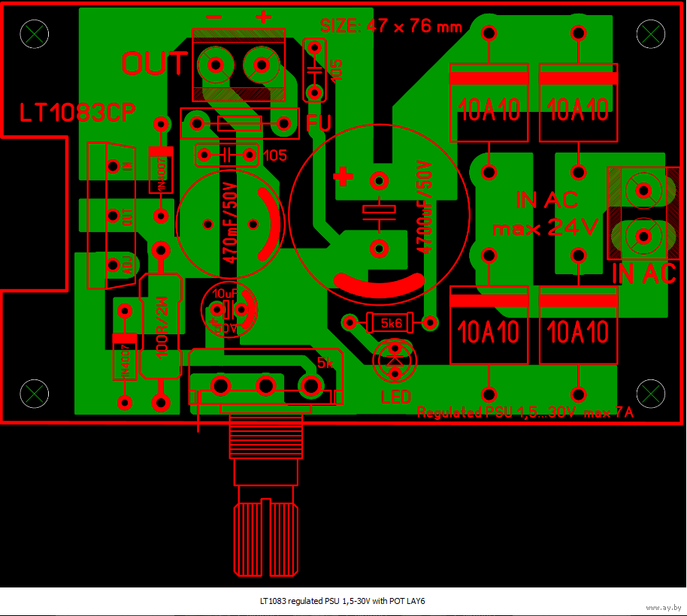The height and width of the screenshot is (616, 687).
Task: Select the pad beside the regulator "IN" label
Action: (x=113, y=166)
